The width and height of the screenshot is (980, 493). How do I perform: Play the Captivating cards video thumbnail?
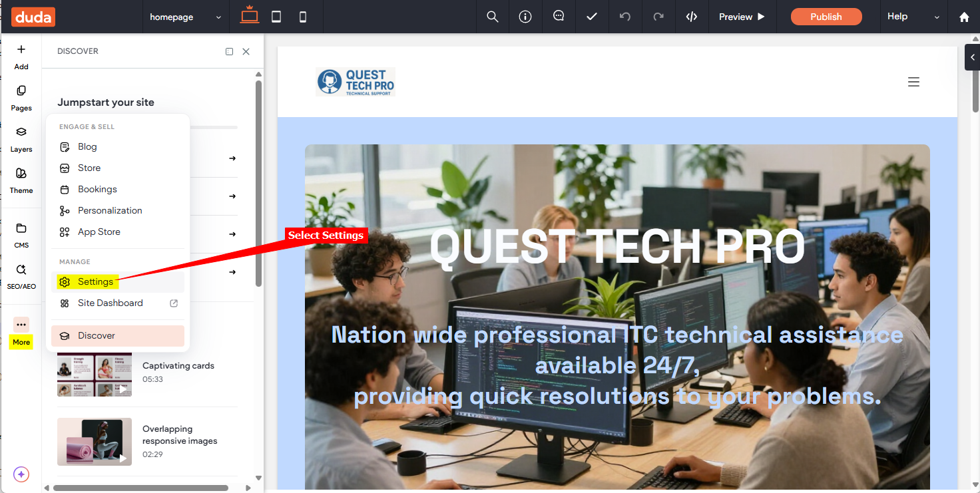point(95,375)
